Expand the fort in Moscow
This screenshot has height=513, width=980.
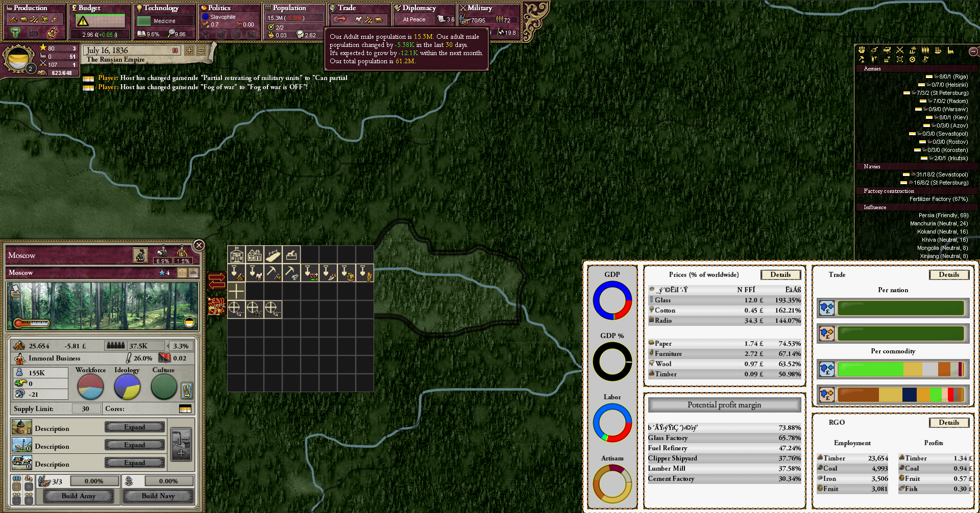pyautogui.click(x=135, y=427)
